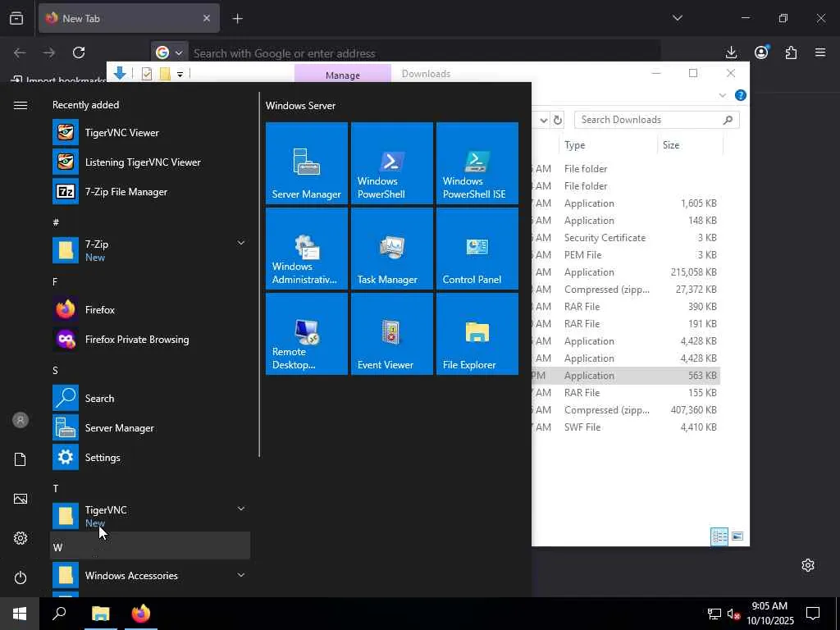Open Explorer quick access toolbar dropdown

point(180,75)
